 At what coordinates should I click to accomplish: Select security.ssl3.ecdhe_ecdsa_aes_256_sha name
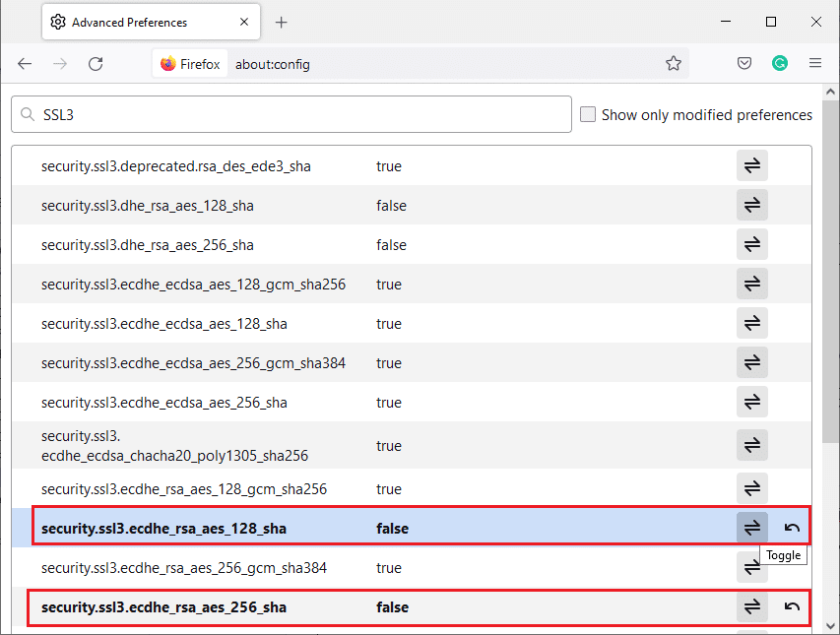pos(163,403)
